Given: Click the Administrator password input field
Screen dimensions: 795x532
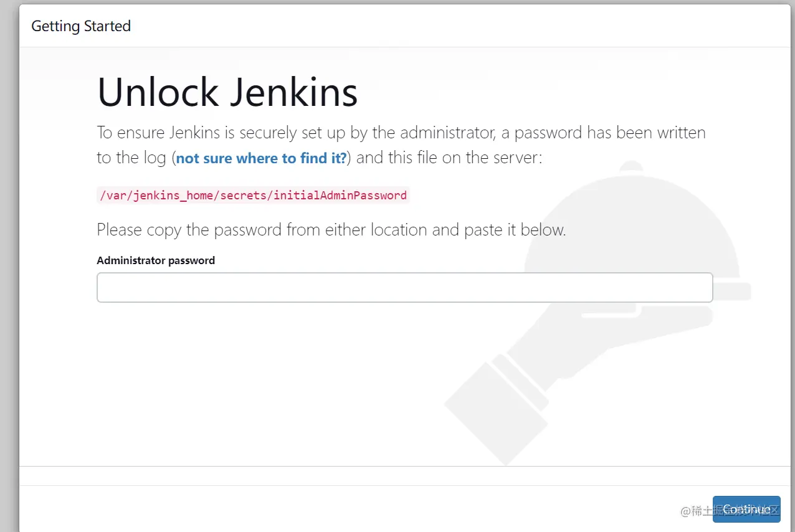Looking at the screenshot, I should point(404,287).
